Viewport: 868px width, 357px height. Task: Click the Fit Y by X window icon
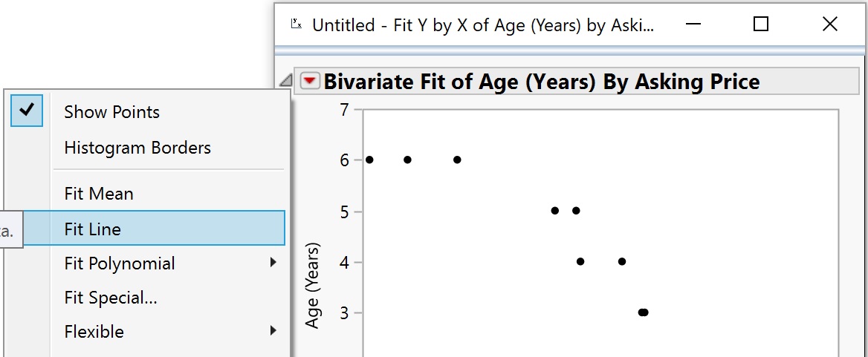click(x=297, y=24)
